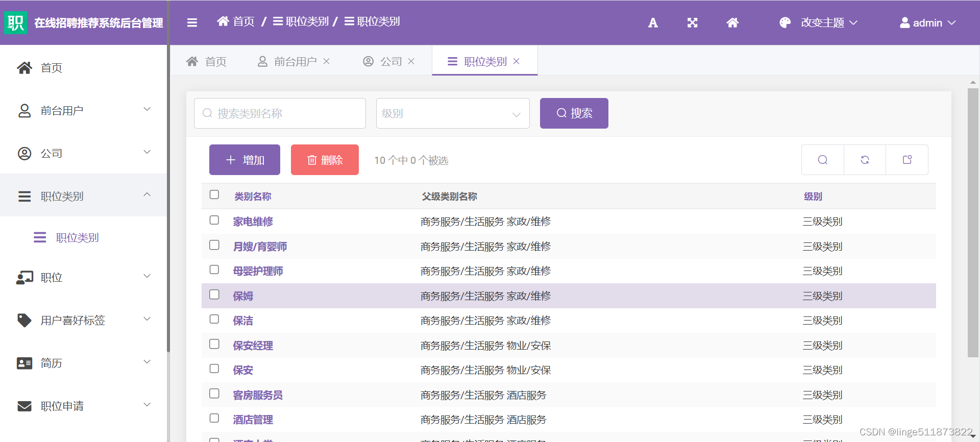This screenshot has height=442, width=980.
Task: Check the box for 保安经理 row
Action: (214, 344)
